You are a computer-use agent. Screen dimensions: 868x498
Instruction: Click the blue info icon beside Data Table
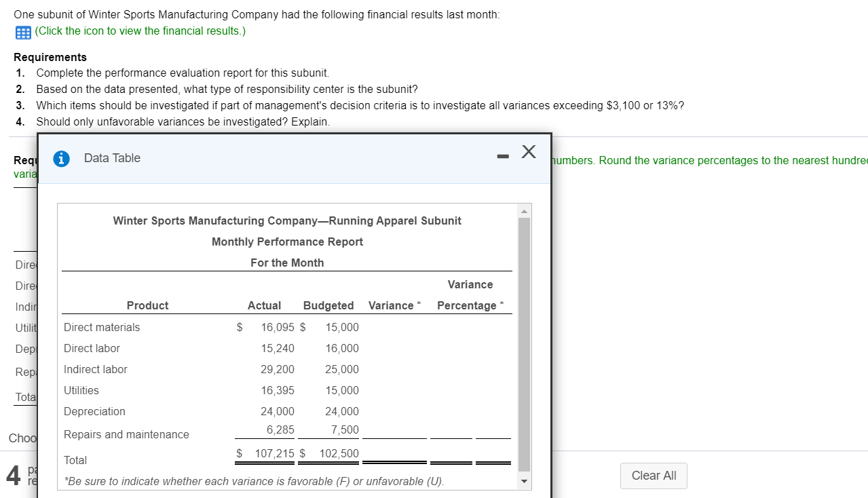(x=62, y=158)
